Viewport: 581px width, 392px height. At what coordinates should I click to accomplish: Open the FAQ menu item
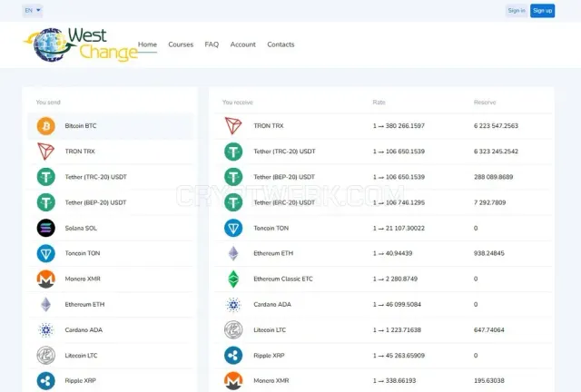point(212,44)
